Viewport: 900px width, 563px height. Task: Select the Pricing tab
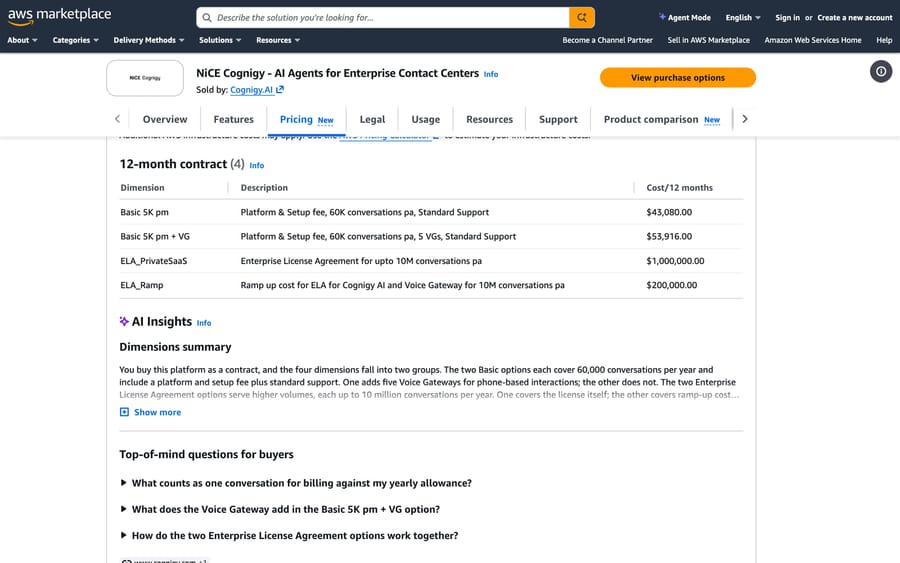tap(307, 119)
